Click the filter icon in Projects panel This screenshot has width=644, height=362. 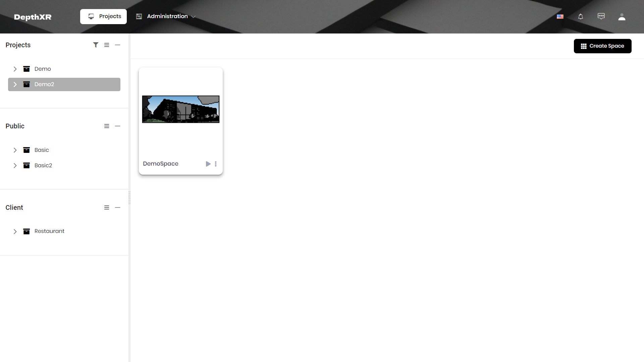point(96,45)
